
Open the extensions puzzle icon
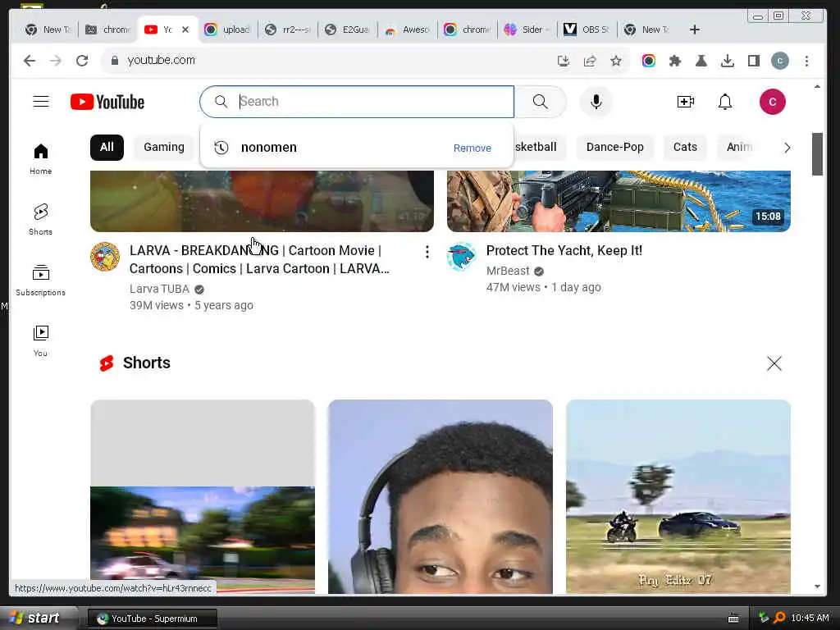675,61
